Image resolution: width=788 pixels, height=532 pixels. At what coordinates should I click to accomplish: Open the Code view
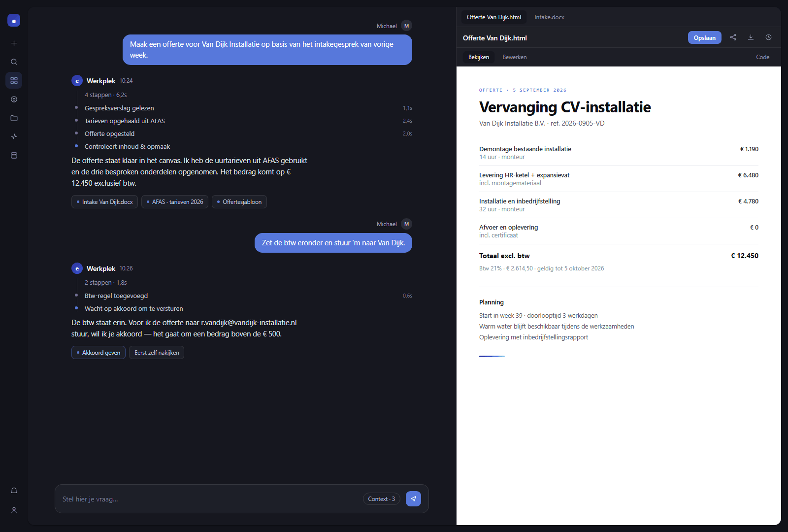762,57
